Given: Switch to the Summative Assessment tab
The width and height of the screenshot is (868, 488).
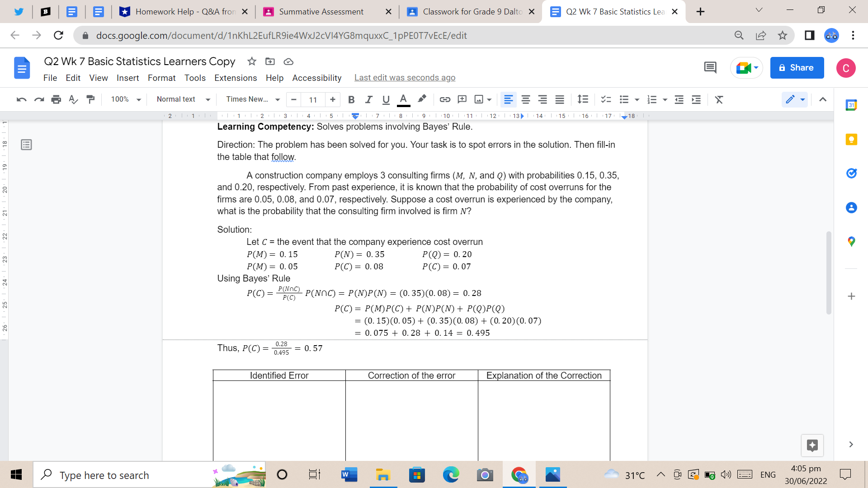Looking at the screenshot, I should [x=322, y=11].
